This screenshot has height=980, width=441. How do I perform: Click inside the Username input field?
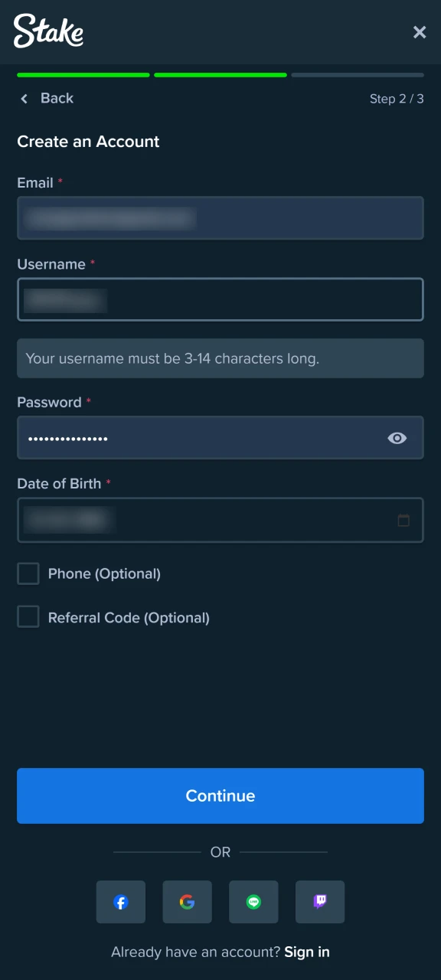pyautogui.click(x=220, y=299)
